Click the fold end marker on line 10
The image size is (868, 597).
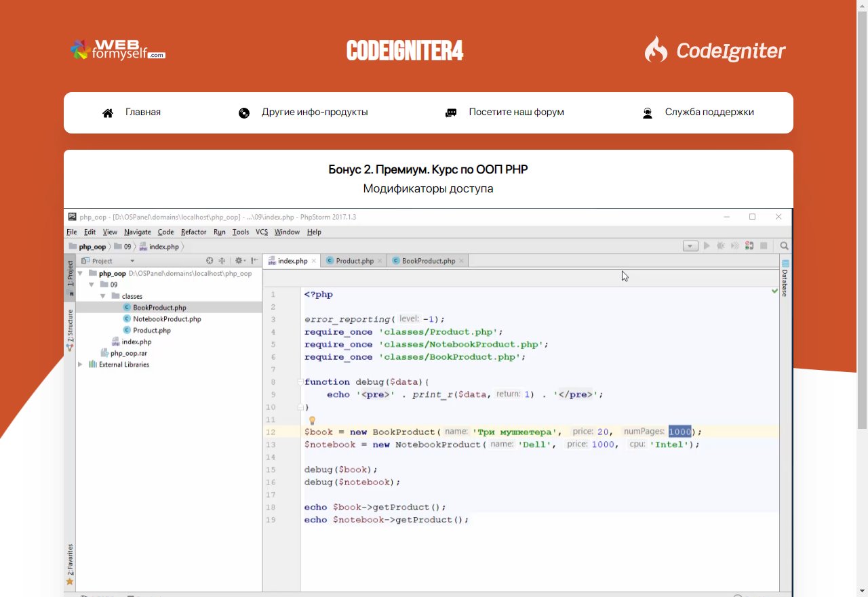(300, 407)
